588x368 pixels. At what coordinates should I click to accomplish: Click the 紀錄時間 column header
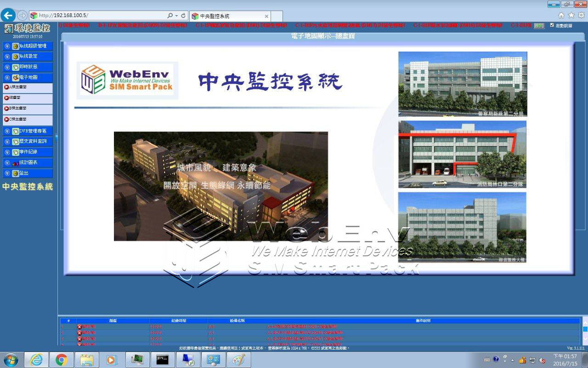(178, 321)
